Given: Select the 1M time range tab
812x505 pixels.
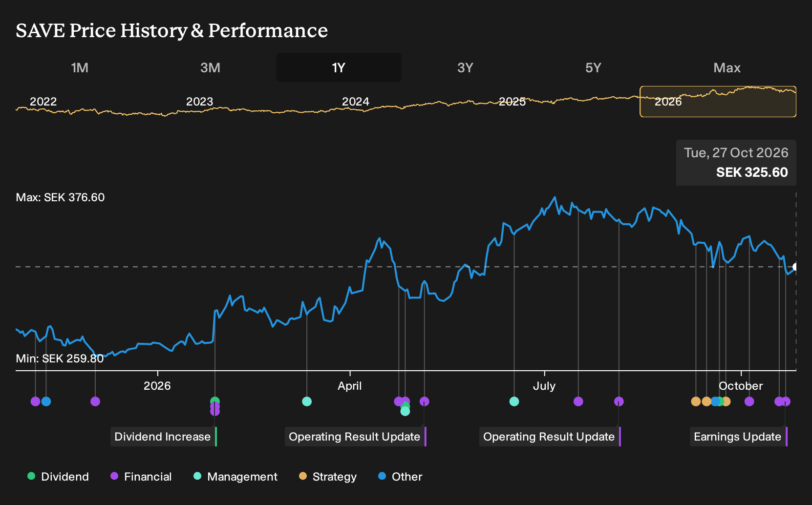Looking at the screenshot, I should coord(80,67).
